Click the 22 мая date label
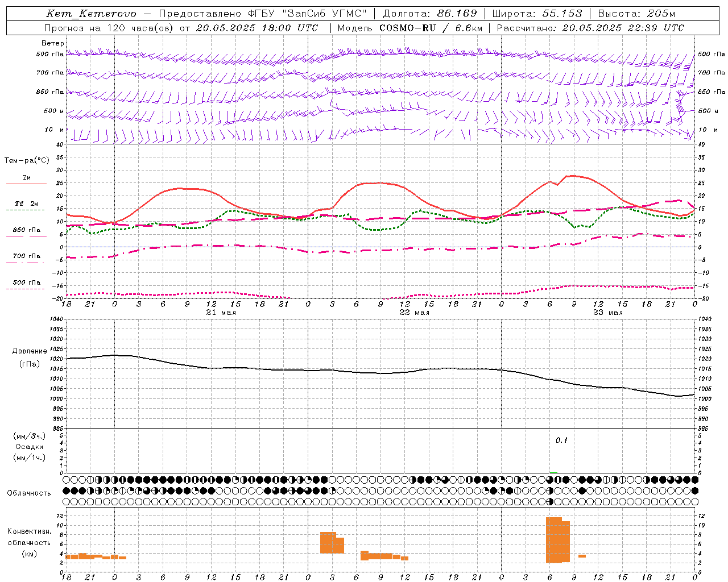Image resolution: width=728 pixels, height=582 pixels. (x=415, y=313)
